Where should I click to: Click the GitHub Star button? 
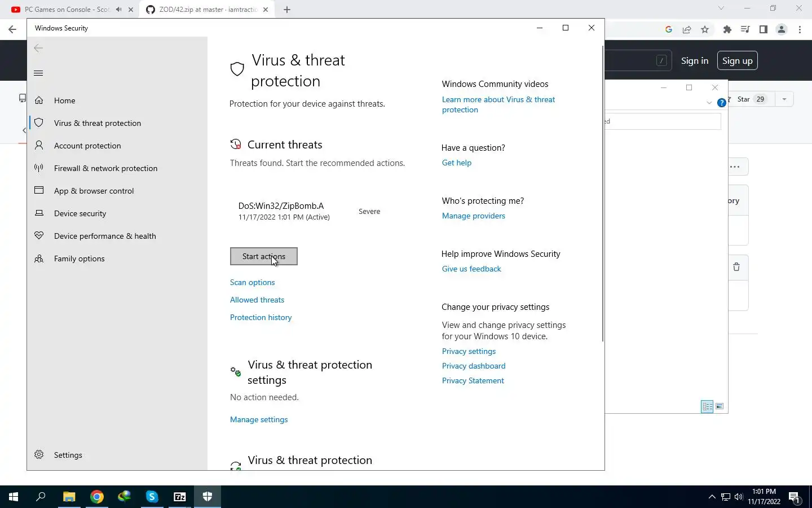pos(751,99)
